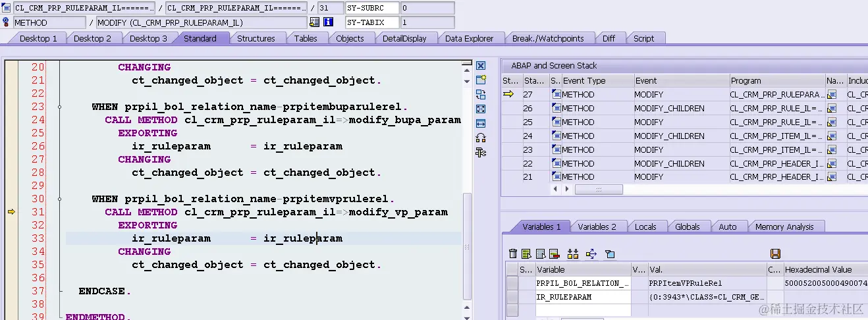The width and height of the screenshot is (868, 320).
Task: Click the horizontal maximize tool icon
Action: 481,123
